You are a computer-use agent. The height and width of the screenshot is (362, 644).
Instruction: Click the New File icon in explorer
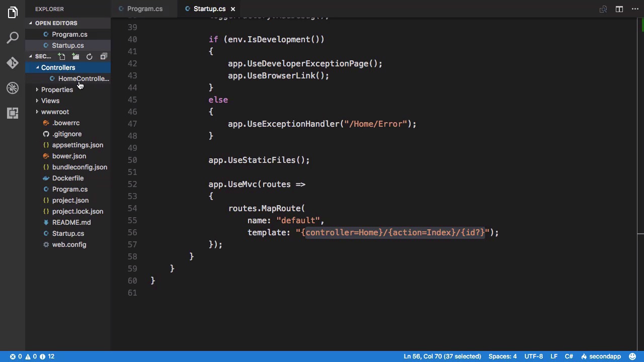click(61, 56)
